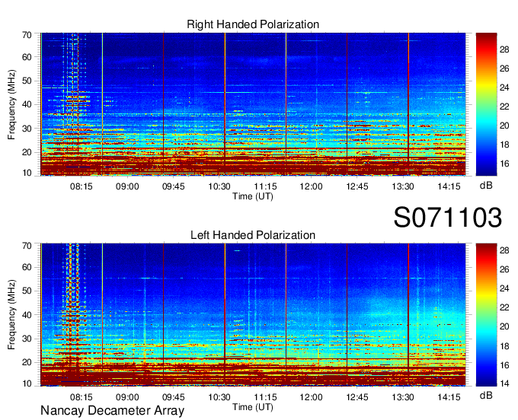Click 22 value on upper color bar scale
This screenshot has width=518, height=420.
[504, 107]
